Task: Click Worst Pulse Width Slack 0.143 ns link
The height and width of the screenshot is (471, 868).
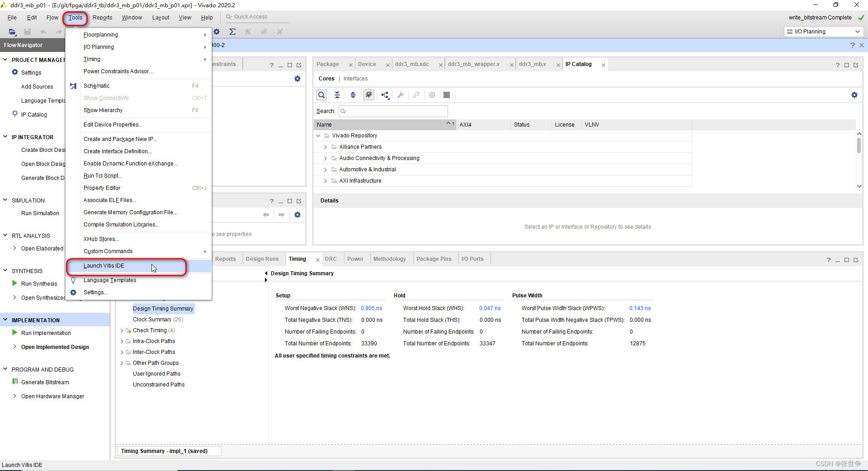Action: (640, 308)
